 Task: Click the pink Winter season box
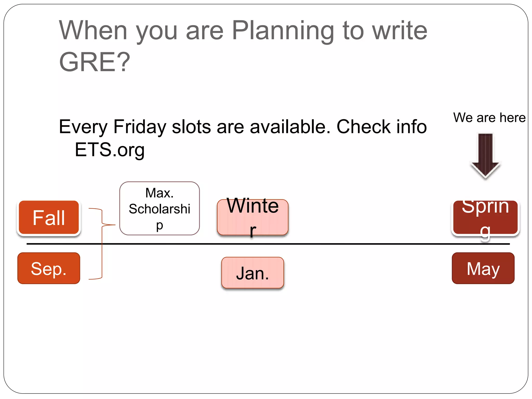252,217
